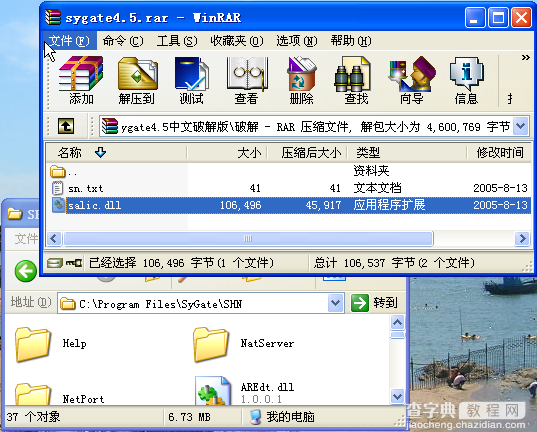Open the Favorites (收藏夹) menu
537x432 pixels.
coord(237,41)
